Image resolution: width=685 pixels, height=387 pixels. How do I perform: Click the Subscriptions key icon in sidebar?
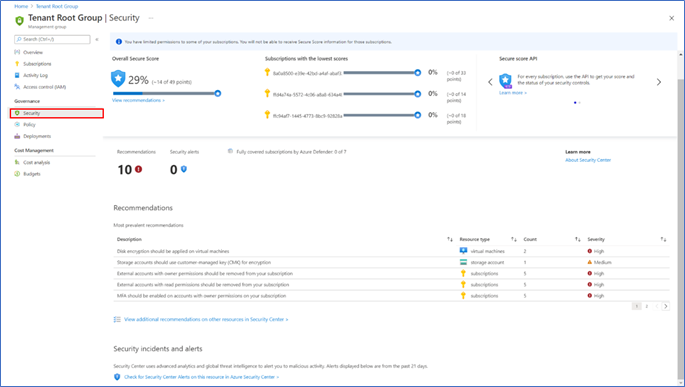point(17,64)
